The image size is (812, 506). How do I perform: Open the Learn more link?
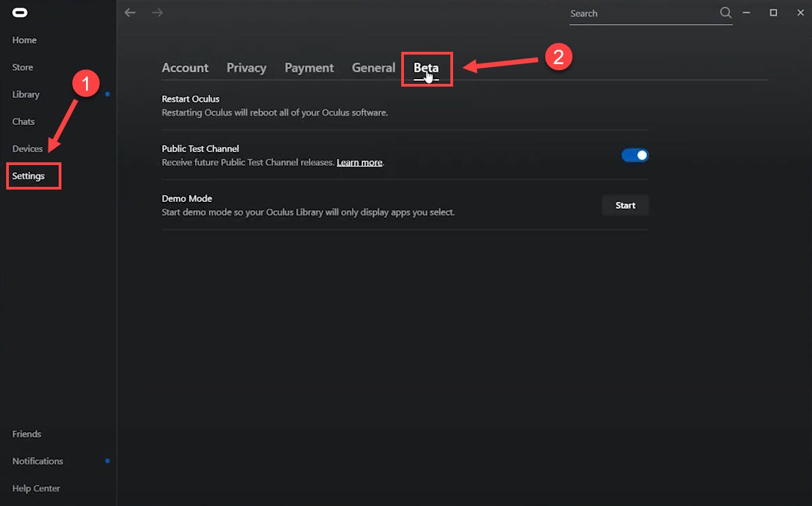[360, 162]
